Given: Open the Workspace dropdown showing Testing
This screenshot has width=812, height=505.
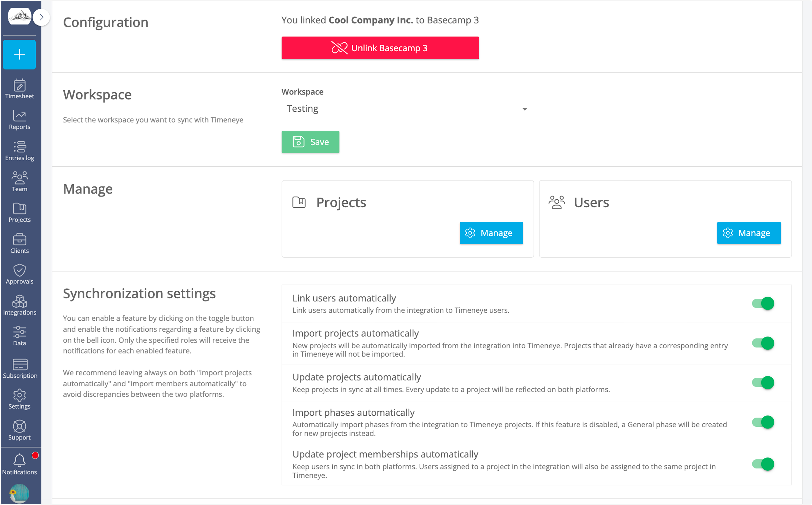Looking at the screenshot, I should (x=406, y=109).
